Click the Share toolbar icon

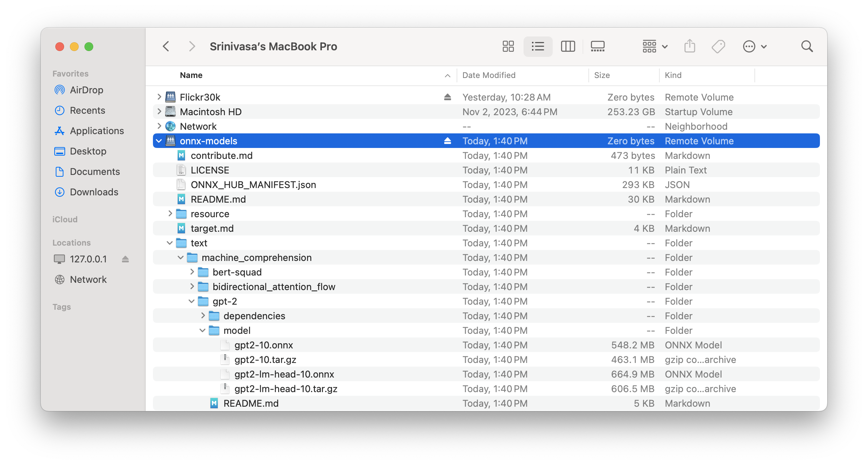(x=690, y=46)
